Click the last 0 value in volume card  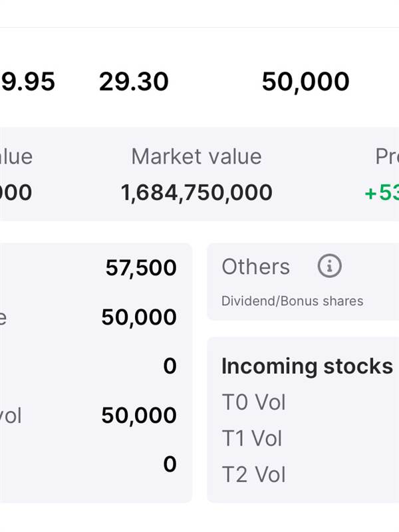tap(170, 464)
